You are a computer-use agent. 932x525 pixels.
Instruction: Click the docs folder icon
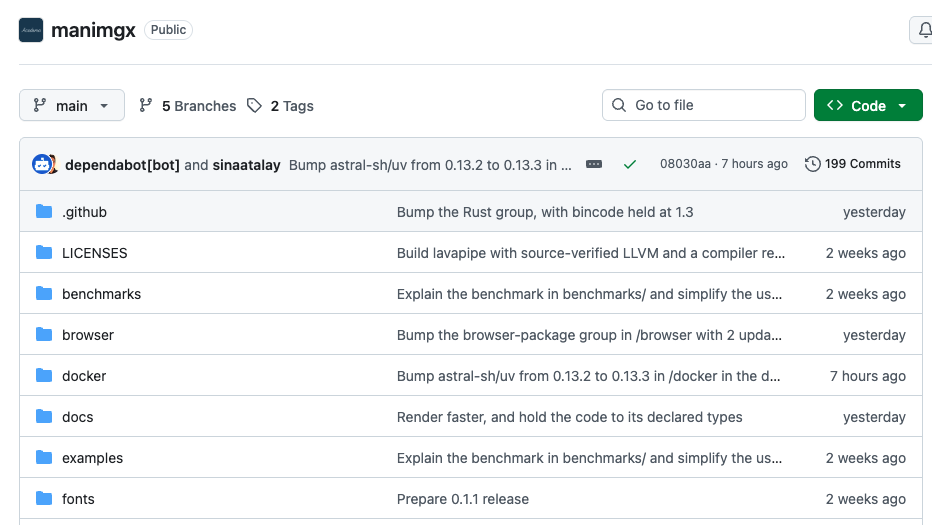pyautogui.click(x=43, y=417)
